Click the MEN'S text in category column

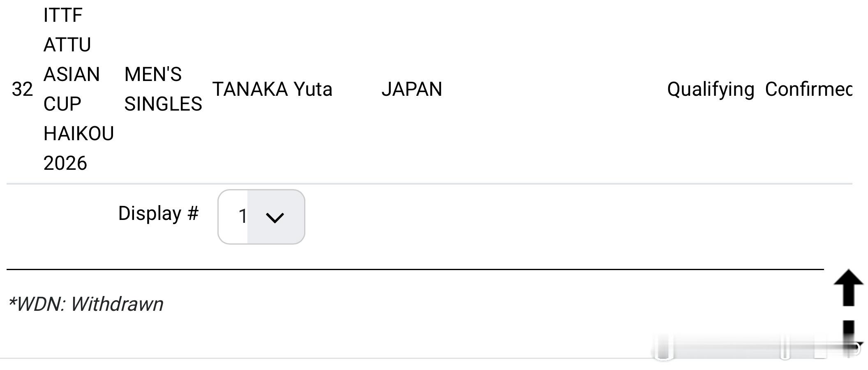click(x=153, y=74)
